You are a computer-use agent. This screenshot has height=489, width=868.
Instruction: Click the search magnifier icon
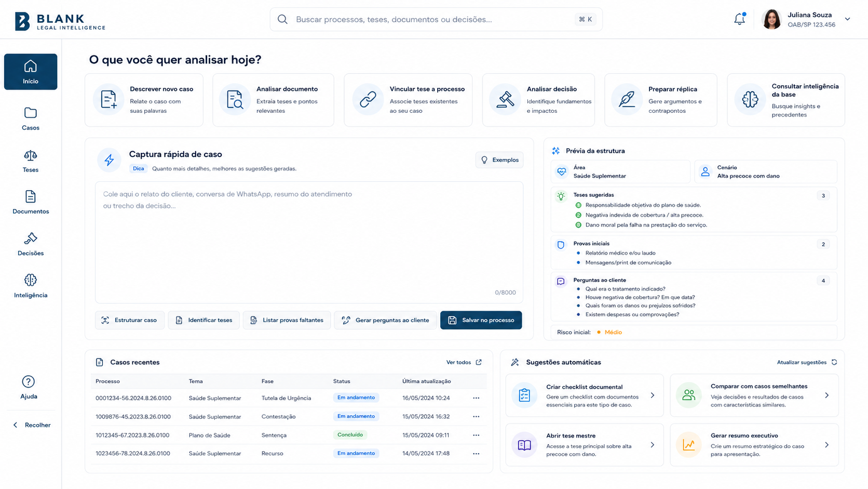pos(282,19)
